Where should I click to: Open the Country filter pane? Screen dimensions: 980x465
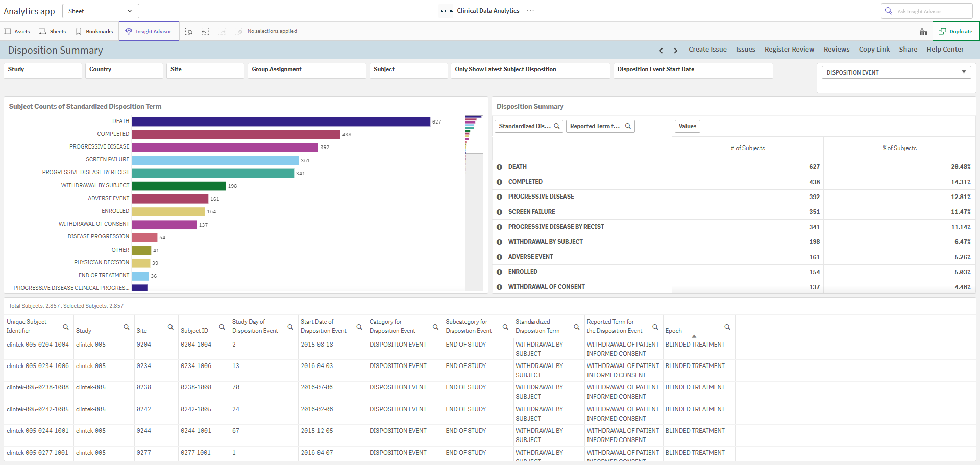[124, 69]
